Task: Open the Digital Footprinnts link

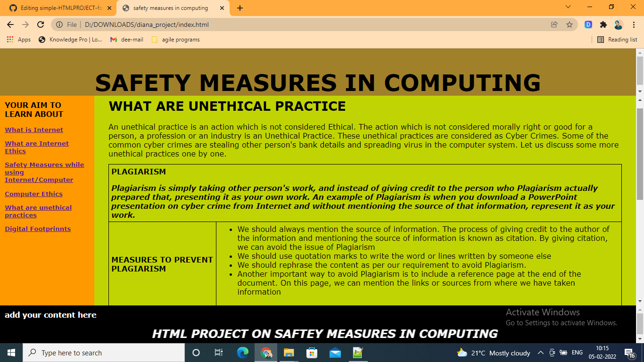Action: coord(37,229)
